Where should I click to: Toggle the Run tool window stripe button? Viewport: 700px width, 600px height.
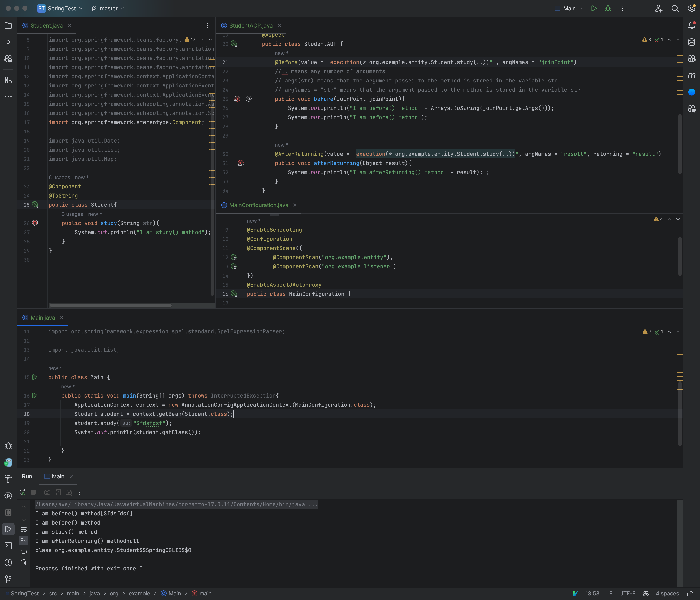point(9,529)
